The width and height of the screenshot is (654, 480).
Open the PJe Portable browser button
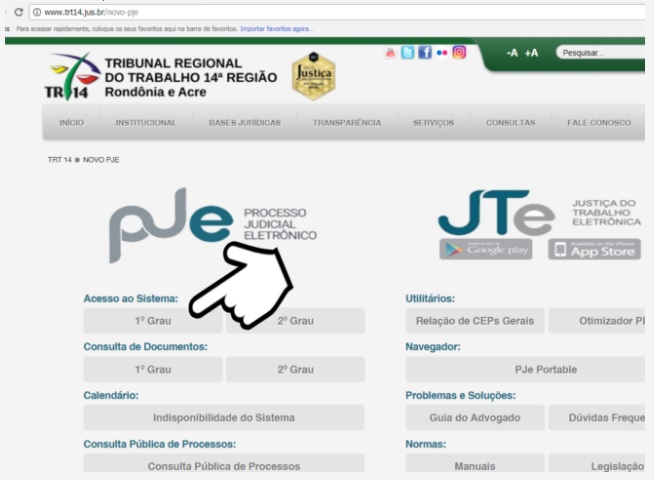click(526, 369)
